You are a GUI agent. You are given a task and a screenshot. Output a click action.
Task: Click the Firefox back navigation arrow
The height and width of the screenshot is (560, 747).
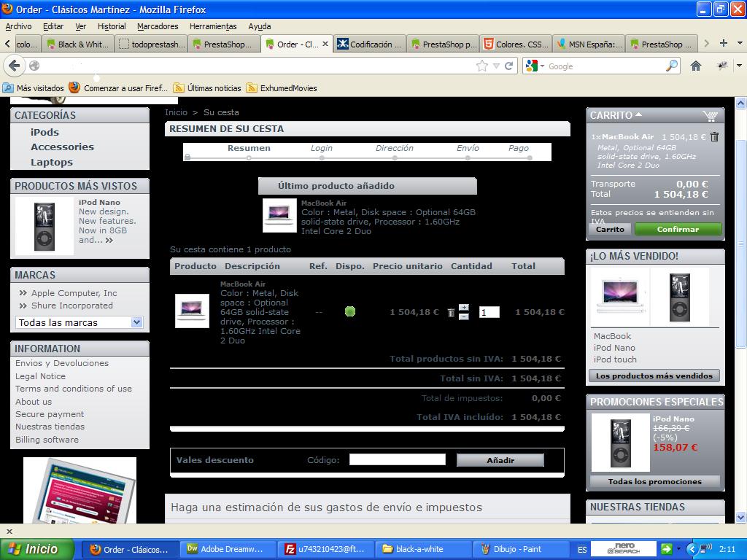click(15, 66)
